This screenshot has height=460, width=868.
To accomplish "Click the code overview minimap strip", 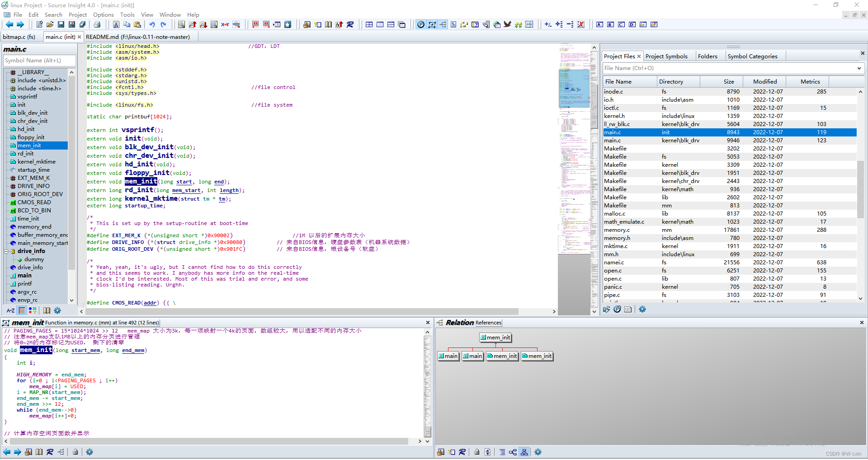I will tap(574, 149).
